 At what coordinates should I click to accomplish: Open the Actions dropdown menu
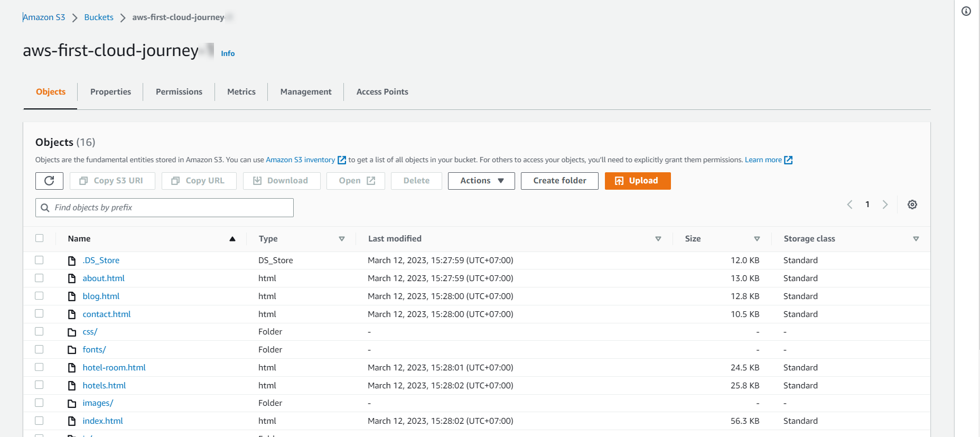481,181
